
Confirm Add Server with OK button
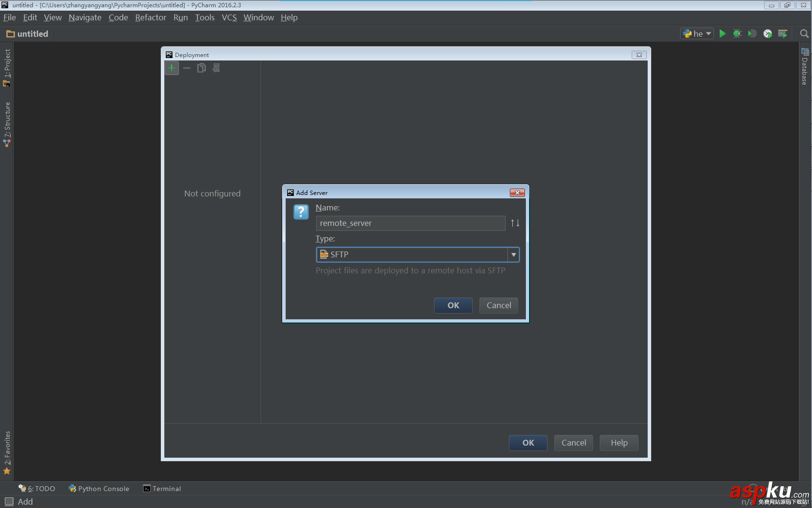coord(453,305)
